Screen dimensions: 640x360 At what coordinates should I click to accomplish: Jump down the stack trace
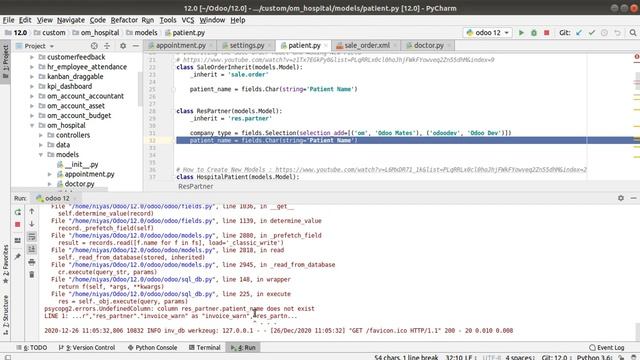click(x=32, y=224)
